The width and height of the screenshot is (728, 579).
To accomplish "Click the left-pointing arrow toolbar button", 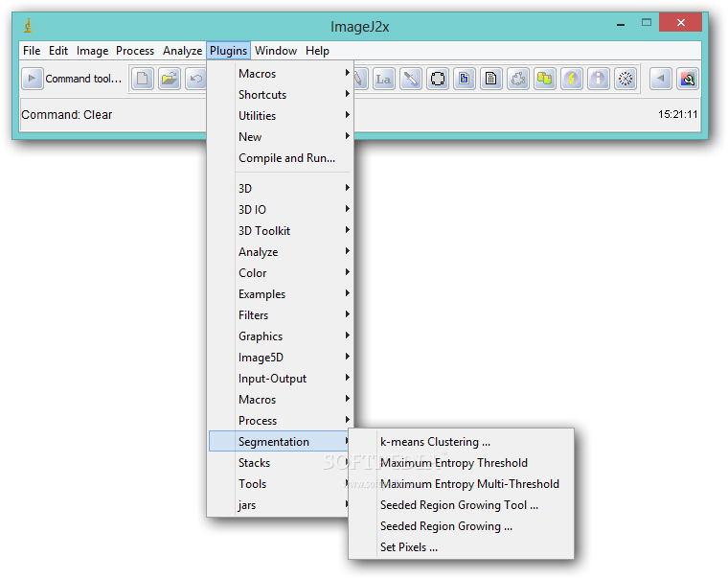I will click(661, 79).
